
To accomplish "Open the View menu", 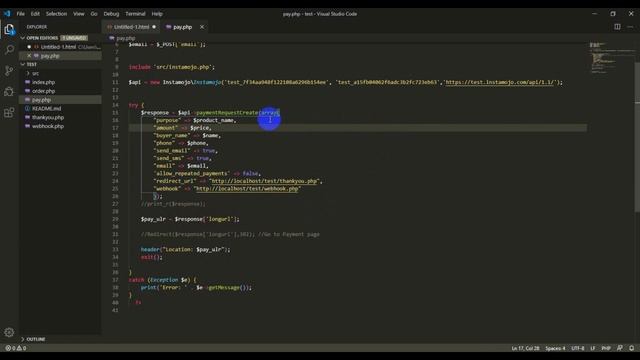I will point(78,14).
